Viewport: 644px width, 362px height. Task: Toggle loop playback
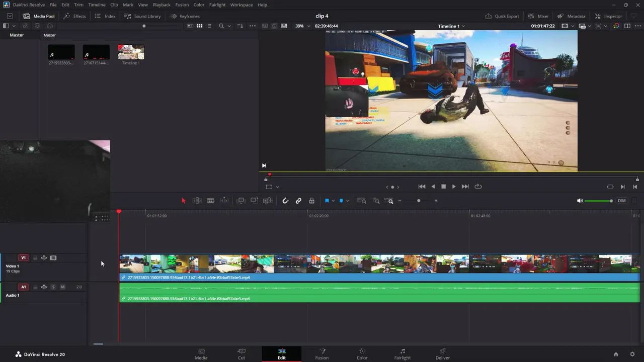click(x=478, y=187)
